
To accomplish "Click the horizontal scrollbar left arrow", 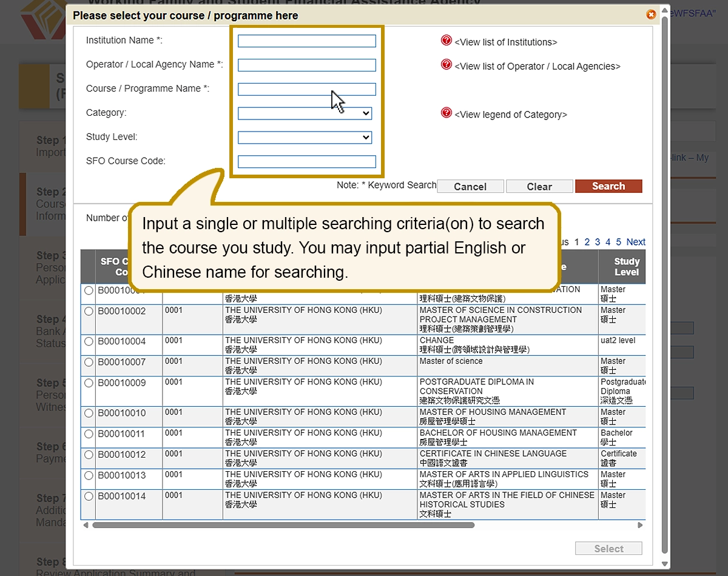I will (86, 525).
